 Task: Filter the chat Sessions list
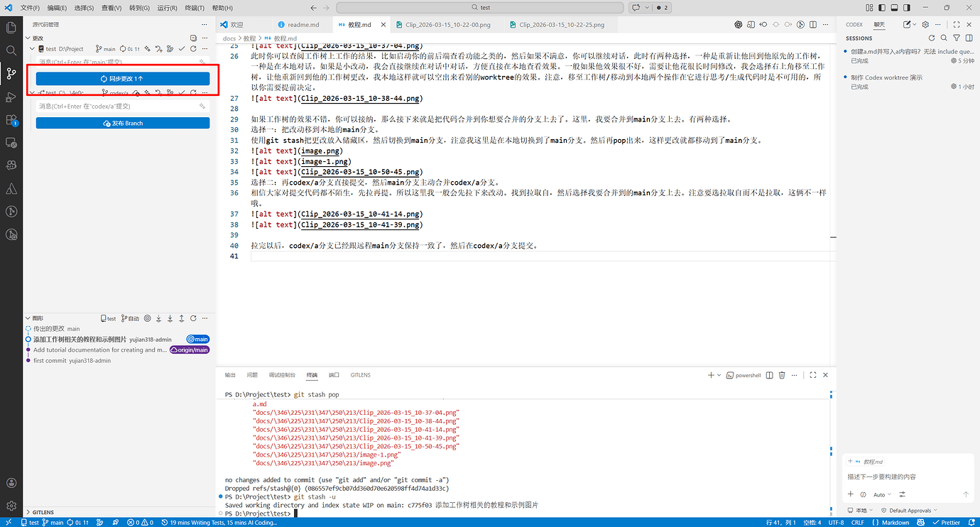point(957,38)
